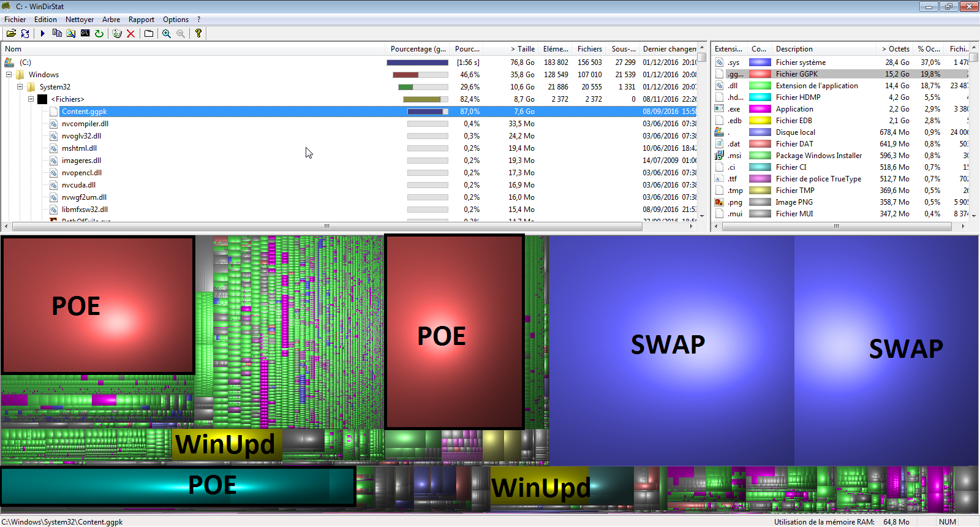Click the cyan POE treemap block
Viewport: 980px width, 527px height.
178,486
